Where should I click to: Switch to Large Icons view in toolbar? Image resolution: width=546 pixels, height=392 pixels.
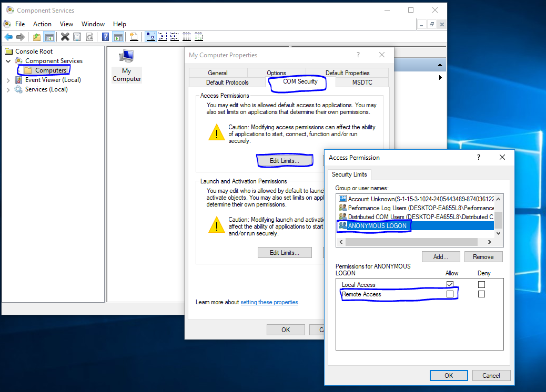click(x=150, y=37)
